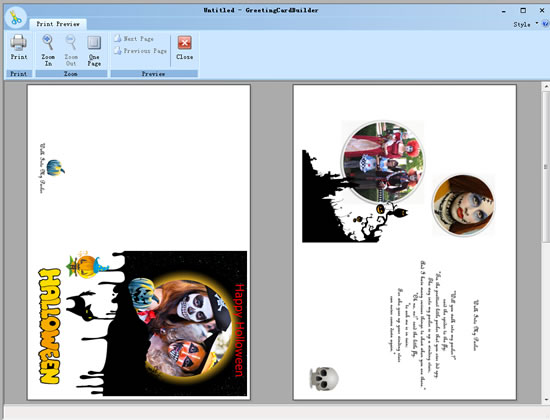Maximize the GreetingCardBuilder window
The height and width of the screenshot is (420, 550).
[523, 11]
